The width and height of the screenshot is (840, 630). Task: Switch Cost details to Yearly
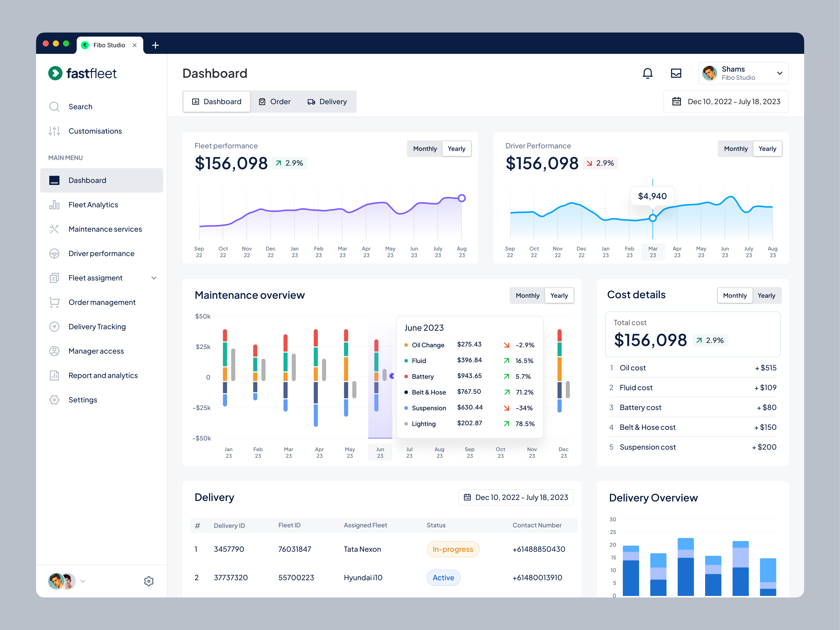pyautogui.click(x=766, y=295)
